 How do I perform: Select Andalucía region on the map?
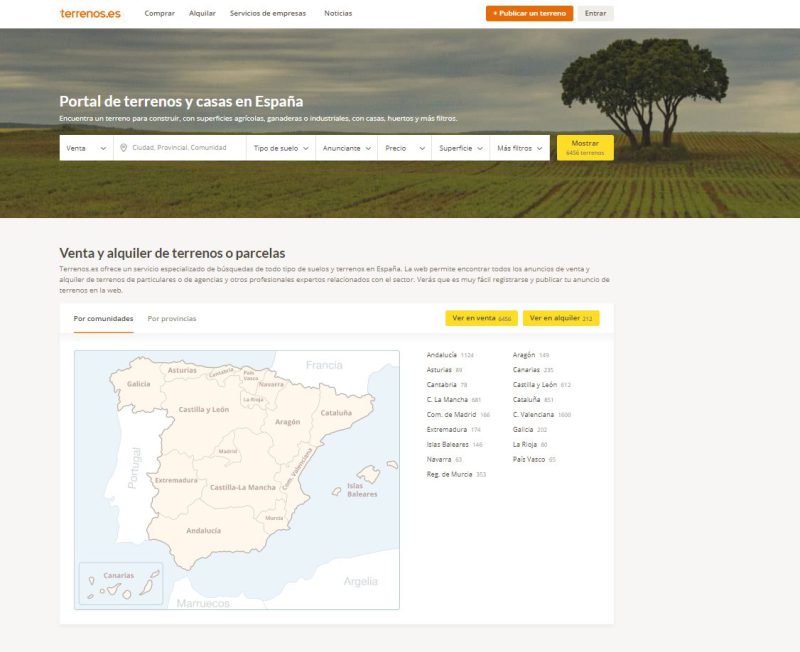[x=203, y=529]
